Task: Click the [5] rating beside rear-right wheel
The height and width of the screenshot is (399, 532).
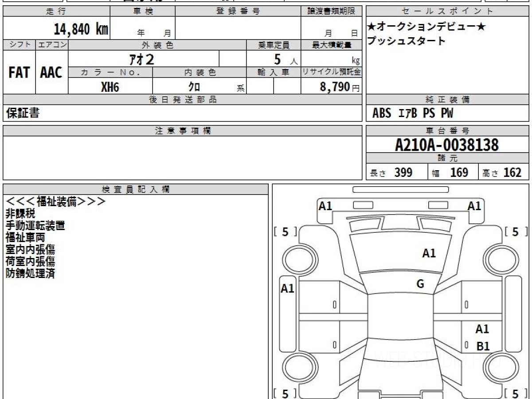Action: (516, 393)
